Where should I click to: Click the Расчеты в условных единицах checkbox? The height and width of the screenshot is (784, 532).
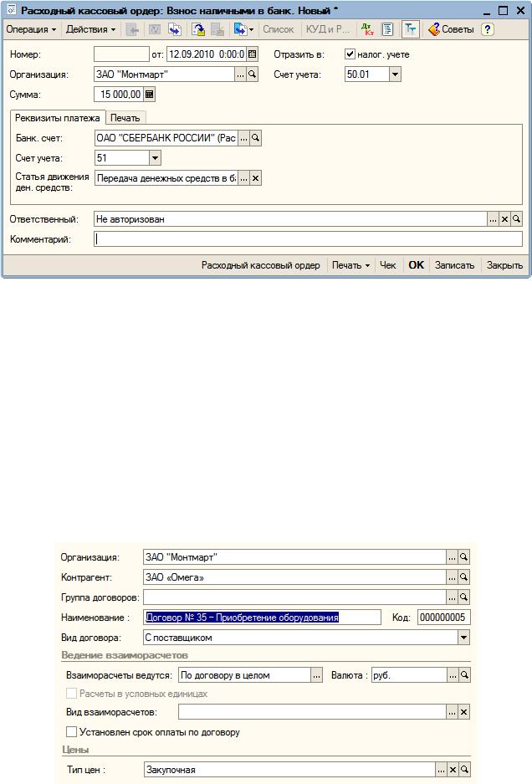(71, 694)
